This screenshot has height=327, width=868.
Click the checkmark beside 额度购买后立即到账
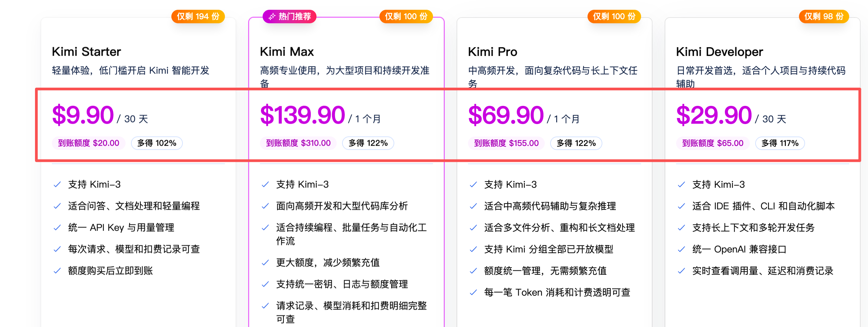(57, 271)
